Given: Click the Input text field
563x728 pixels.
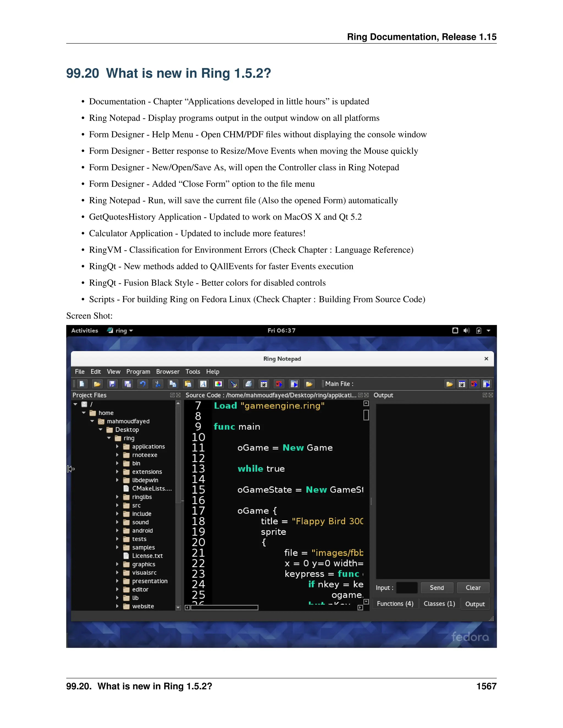Looking at the screenshot, I should pos(407,588).
